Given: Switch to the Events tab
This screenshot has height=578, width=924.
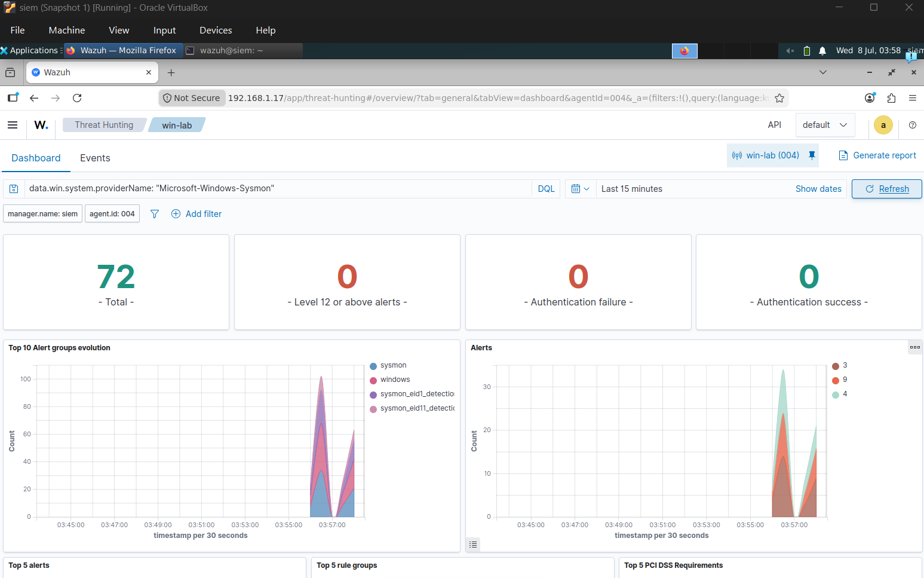Looking at the screenshot, I should click(x=95, y=158).
